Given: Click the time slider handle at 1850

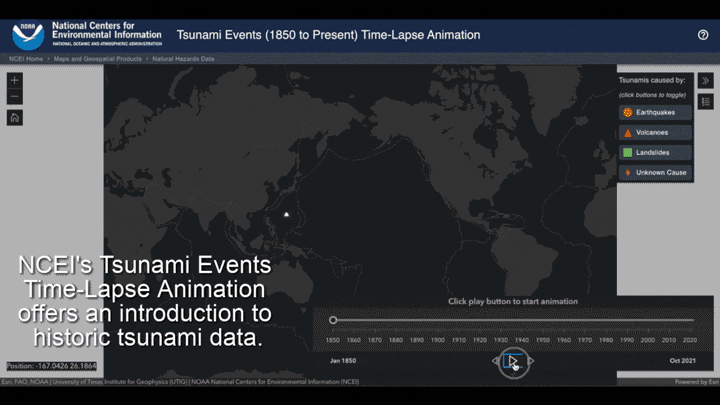Looking at the screenshot, I should pyautogui.click(x=333, y=320).
